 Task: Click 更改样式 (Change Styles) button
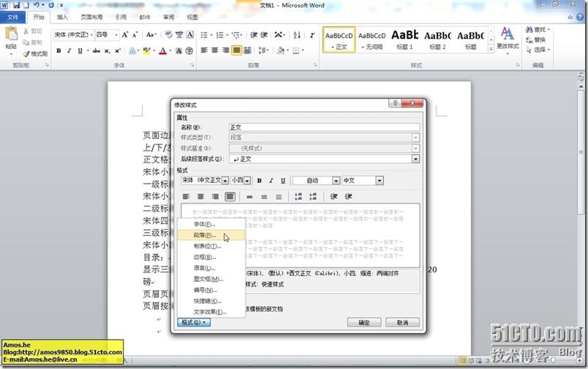coord(508,40)
